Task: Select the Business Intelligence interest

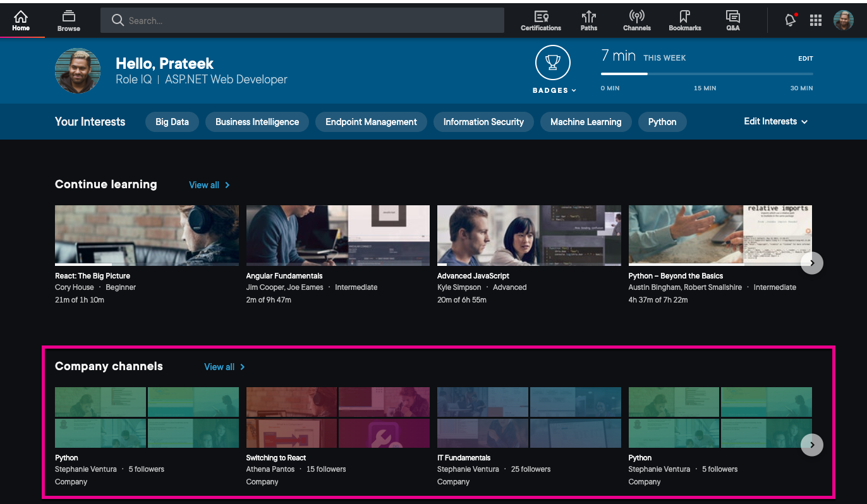Action: [x=257, y=122]
